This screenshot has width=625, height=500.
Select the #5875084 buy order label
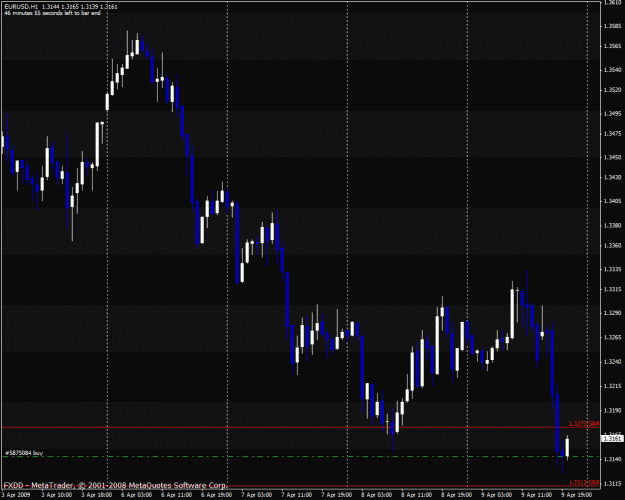[24, 453]
